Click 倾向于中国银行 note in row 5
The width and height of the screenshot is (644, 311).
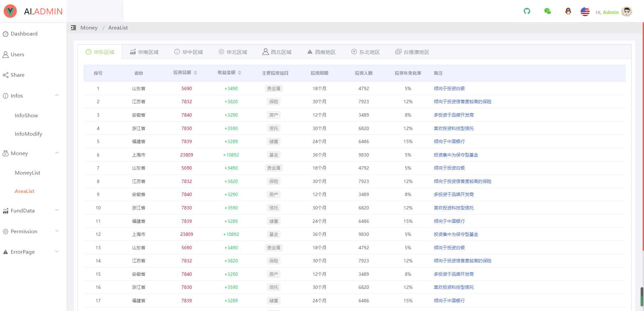tap(449, 141)
